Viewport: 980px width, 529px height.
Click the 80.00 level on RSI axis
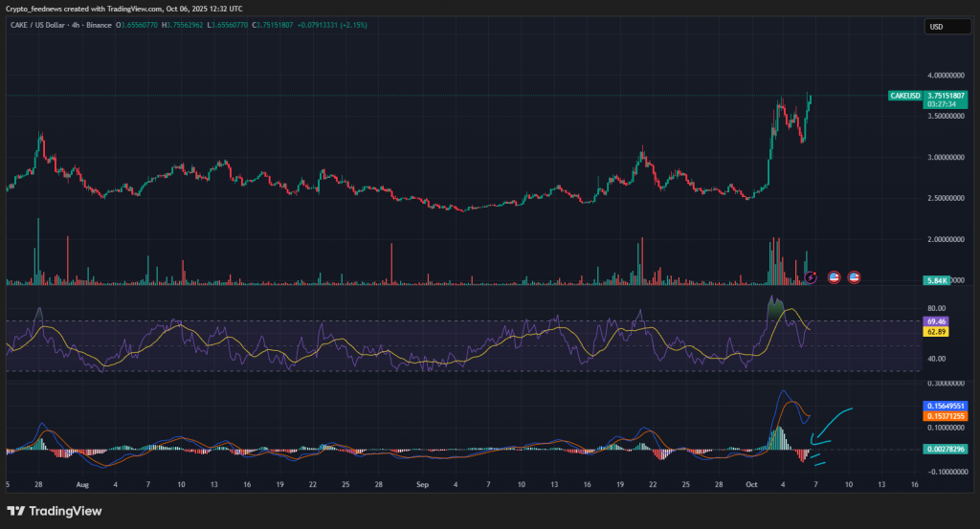[935, 309]
